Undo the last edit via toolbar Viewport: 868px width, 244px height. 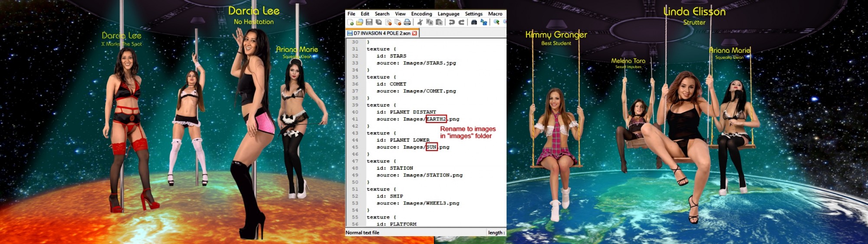click(452, 22)
